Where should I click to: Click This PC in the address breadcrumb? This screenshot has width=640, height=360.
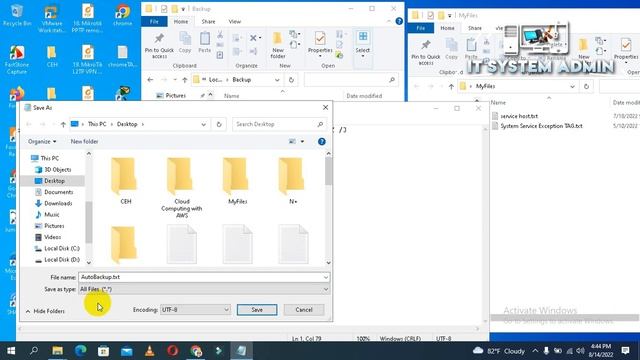[x=97, y=124]
